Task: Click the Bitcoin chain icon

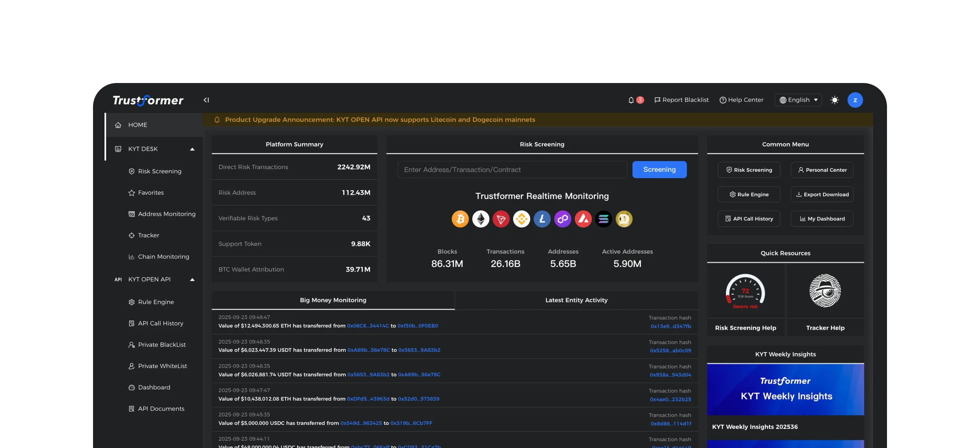Action: point(460,219)
